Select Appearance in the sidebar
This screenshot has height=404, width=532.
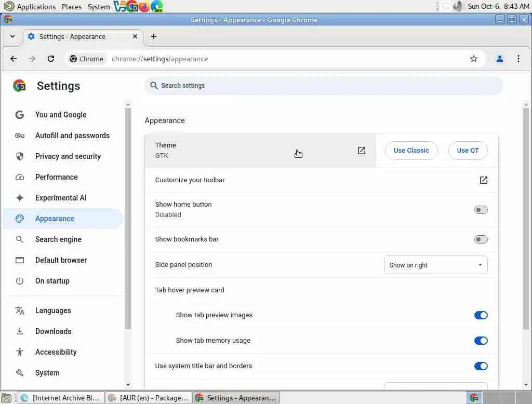(x=63, y=219)
